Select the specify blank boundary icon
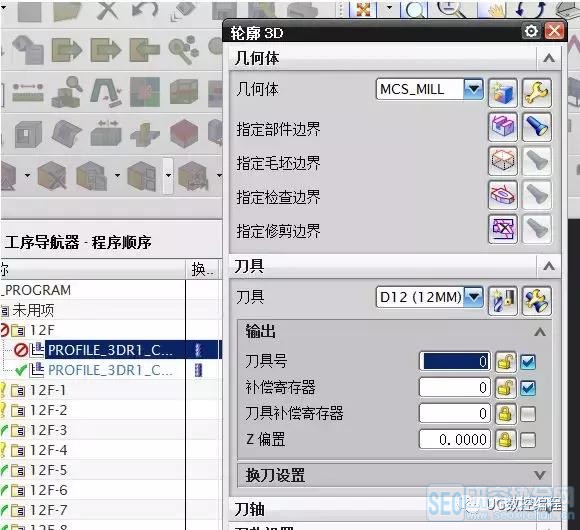Image resolution: width=580 pixels, height=530 pixels. 502,161
